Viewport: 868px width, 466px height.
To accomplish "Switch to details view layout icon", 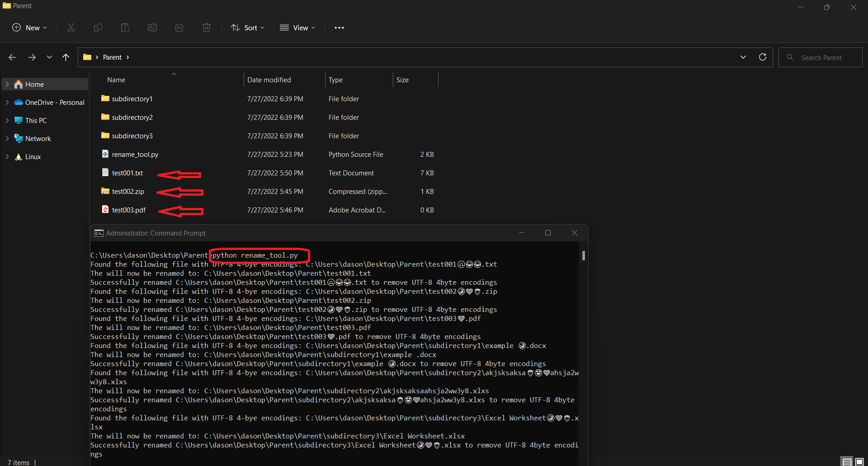I will (847, 462).
